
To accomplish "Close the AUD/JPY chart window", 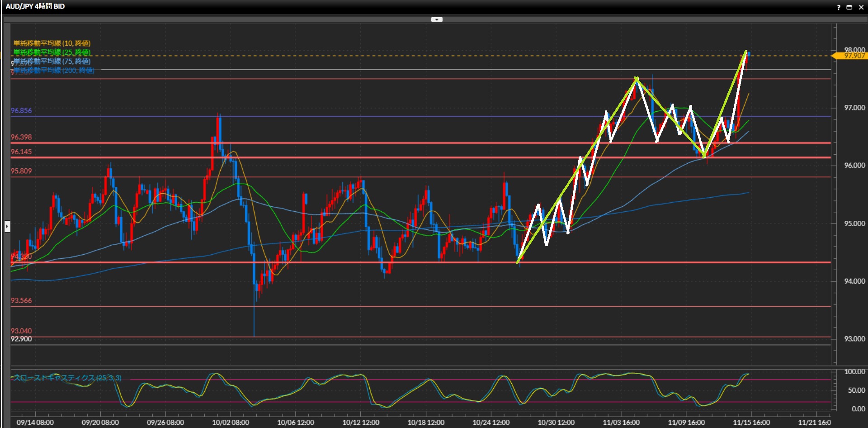I will (861, 7).
